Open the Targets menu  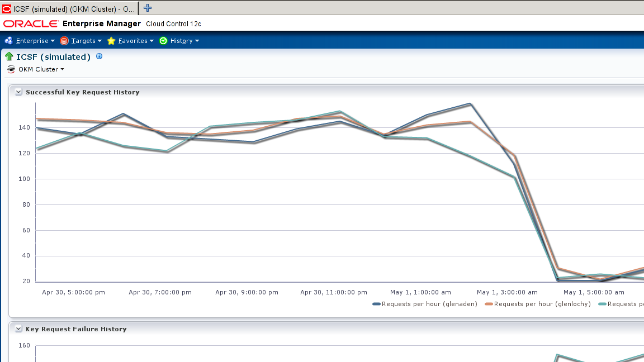(86, 41)
